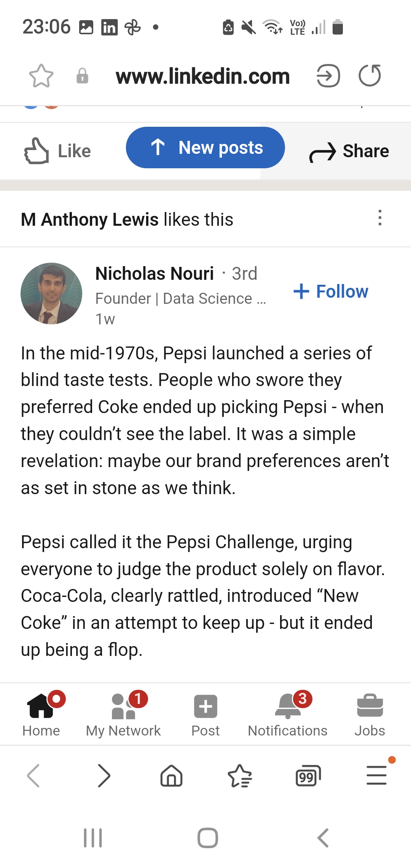411x868 pixels.
Task: Open browser bookmarks list icon
Action: pos(240,776)
